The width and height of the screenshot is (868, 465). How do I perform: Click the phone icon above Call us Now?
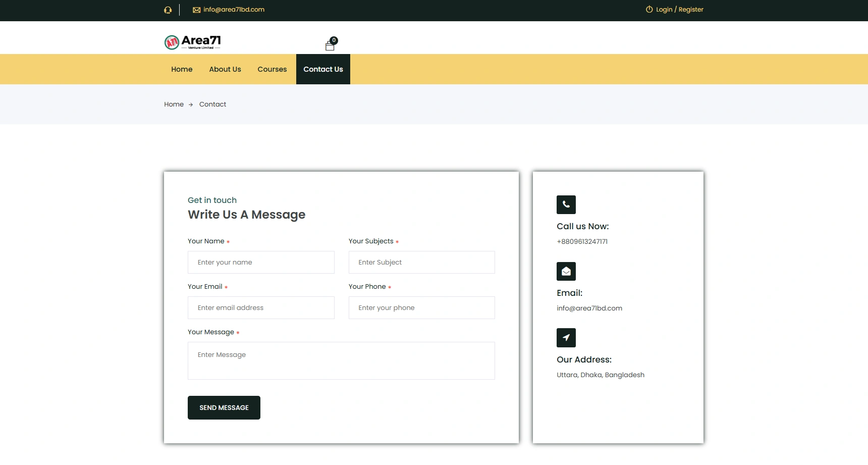click(566, 204)
